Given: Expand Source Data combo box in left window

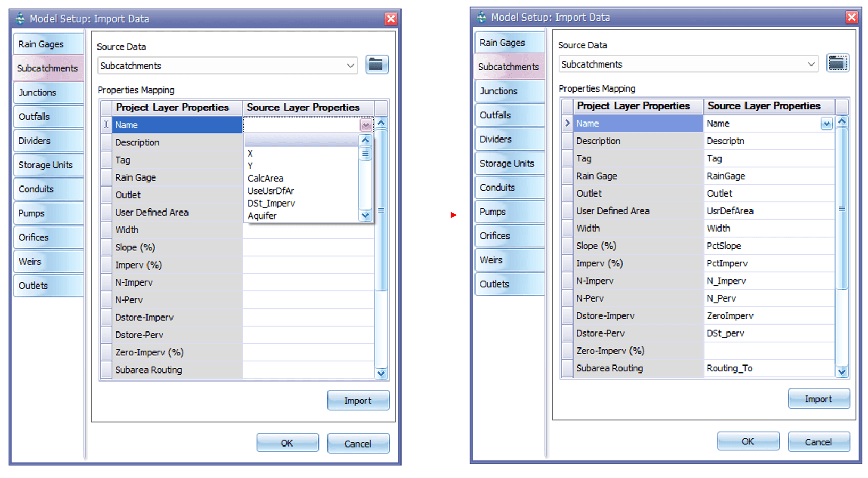Looking at the screenshot, I should point(350,66).
